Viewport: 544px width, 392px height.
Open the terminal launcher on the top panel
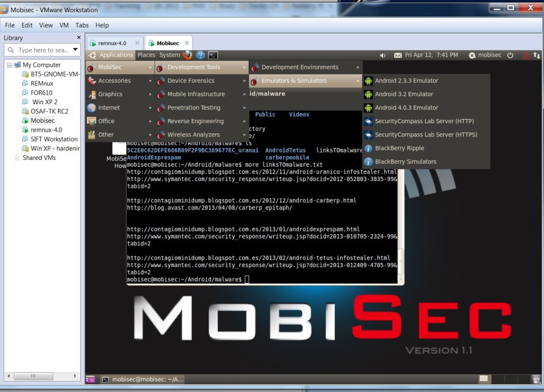pyautogui.click(x=212, y=55)
